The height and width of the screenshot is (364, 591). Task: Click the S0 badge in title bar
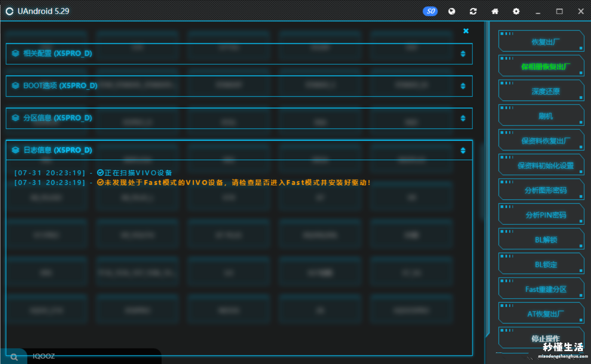(x=430, y=12)
